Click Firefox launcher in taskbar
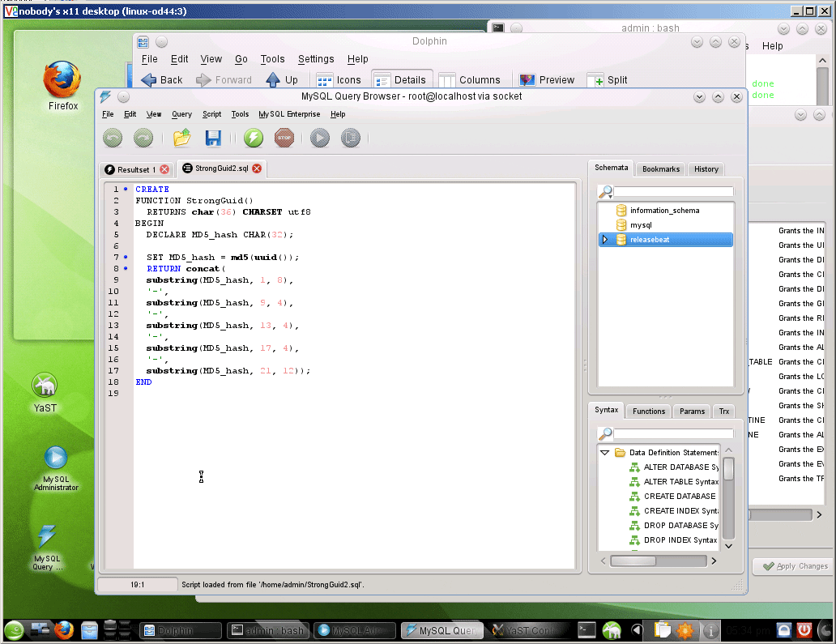The image size is (836, 644). tap(64, 631)
